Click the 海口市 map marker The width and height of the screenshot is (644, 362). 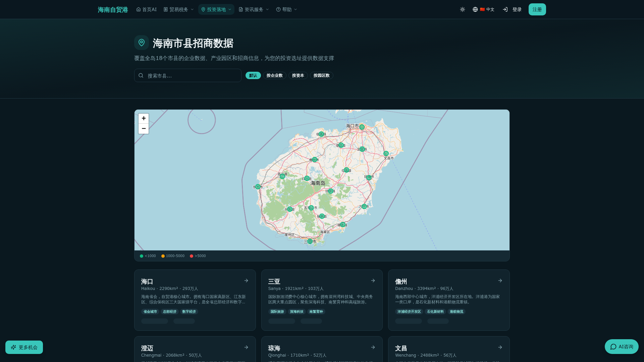pos(362,127)
